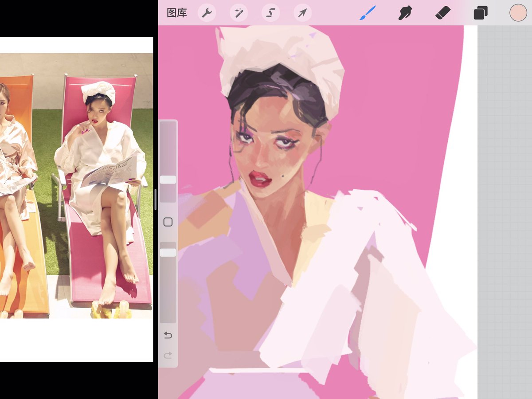Redo using the greyed sidebar arrow
The width and height of the screenshot is (532, 399).
pos(168,355)
